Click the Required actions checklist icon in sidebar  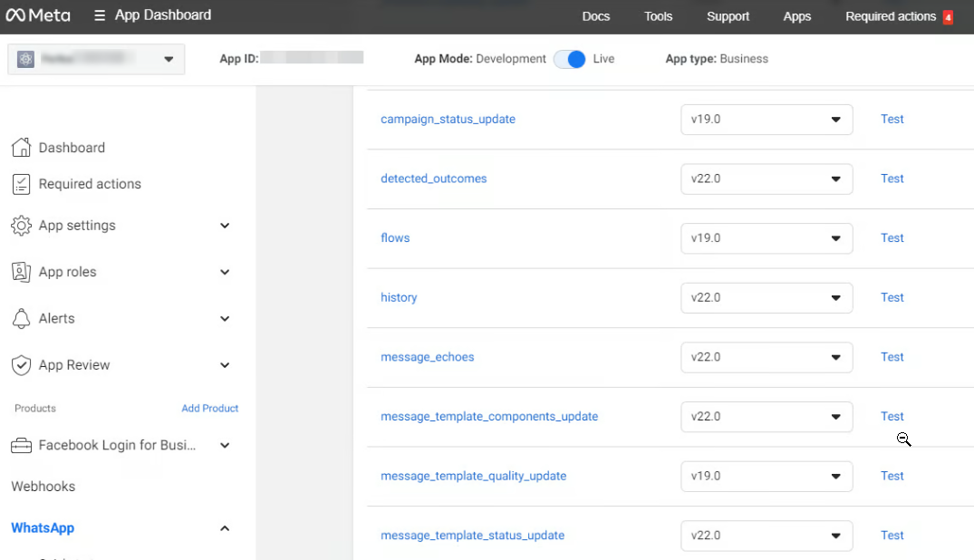21,184
